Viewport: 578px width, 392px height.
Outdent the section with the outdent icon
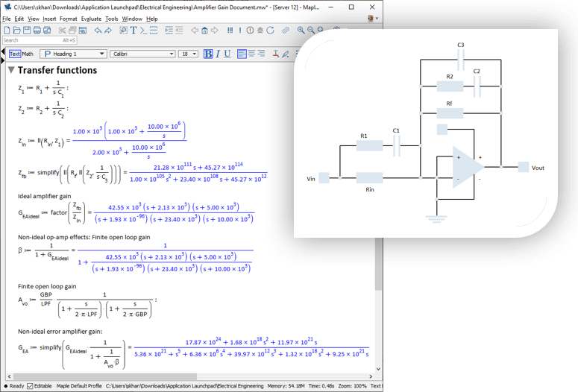tap(179, 31)
